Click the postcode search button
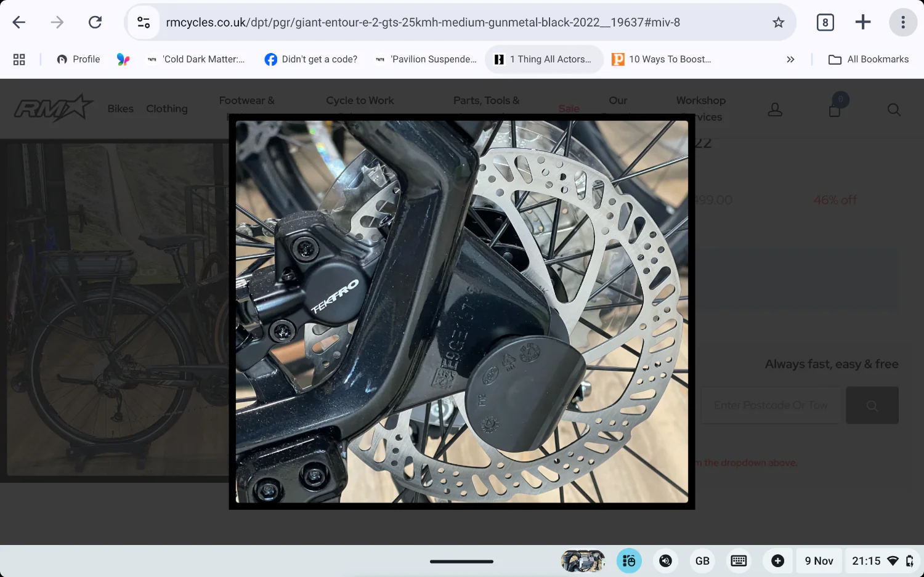 tap(872, 405)
